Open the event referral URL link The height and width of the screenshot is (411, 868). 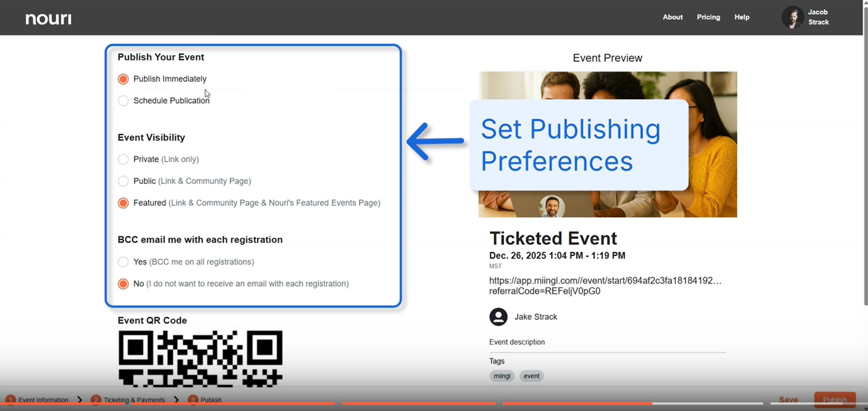(x=605, y=286)
